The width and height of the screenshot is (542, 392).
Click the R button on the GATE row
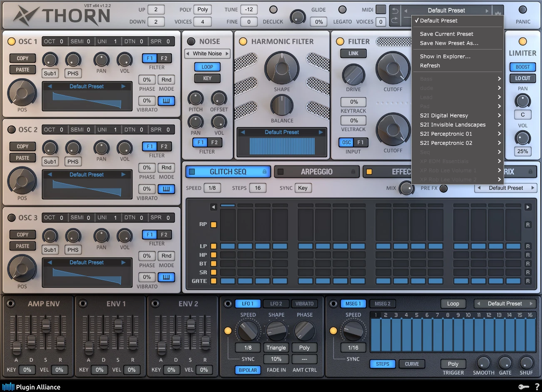click(528, 281)
